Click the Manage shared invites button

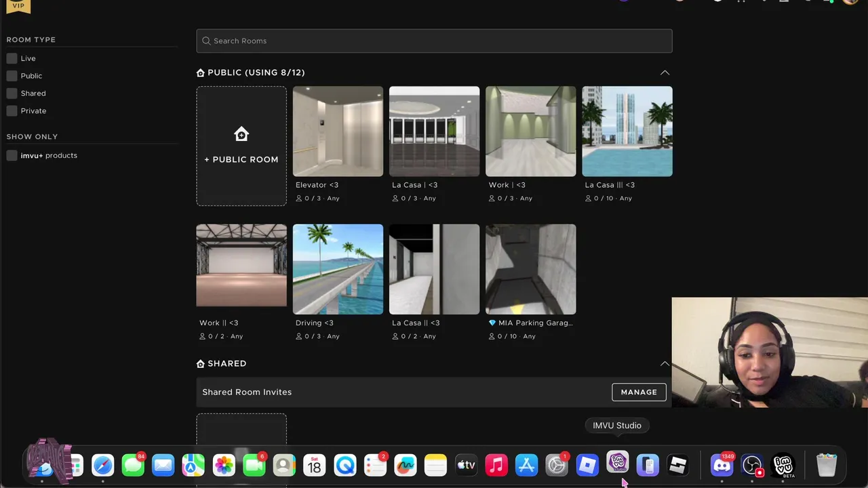click(639, 392)
